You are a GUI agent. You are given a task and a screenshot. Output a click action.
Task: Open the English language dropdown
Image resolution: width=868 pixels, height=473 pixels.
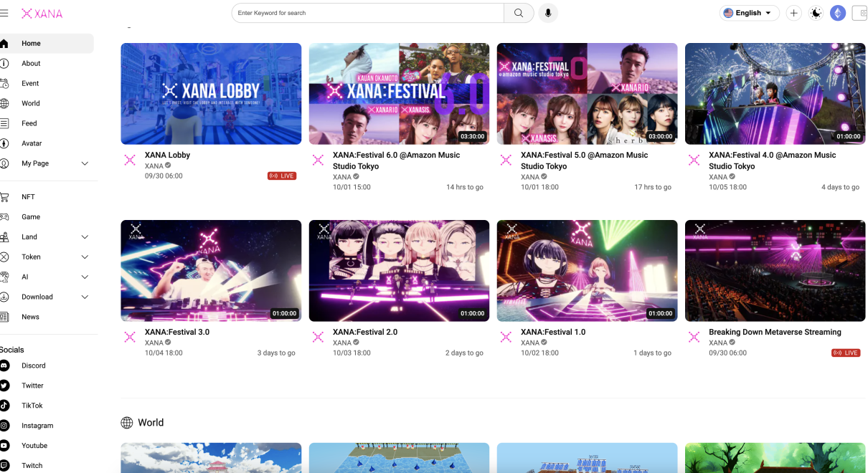click(749, 13)
